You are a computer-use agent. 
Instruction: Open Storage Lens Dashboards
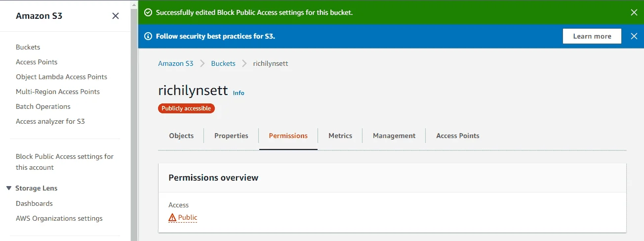(34, 203)
